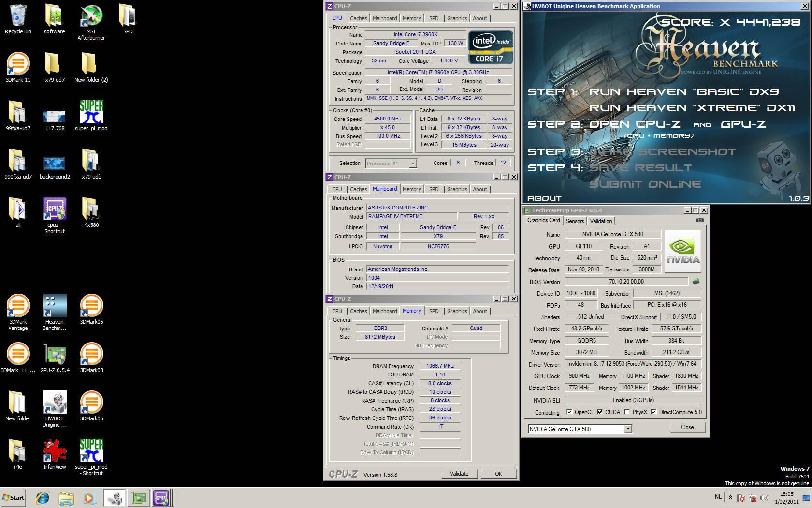Open the software folder icon
812x508 pixels.
tap(54, 19)
